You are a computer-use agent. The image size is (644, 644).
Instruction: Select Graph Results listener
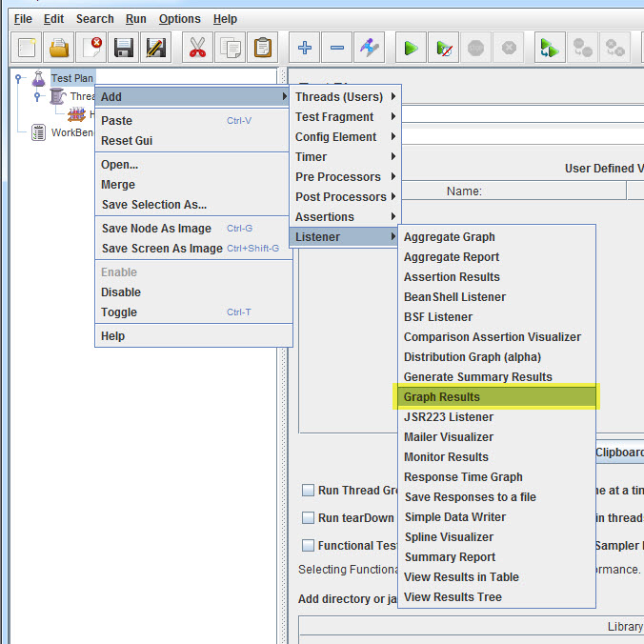pos(496,396)
